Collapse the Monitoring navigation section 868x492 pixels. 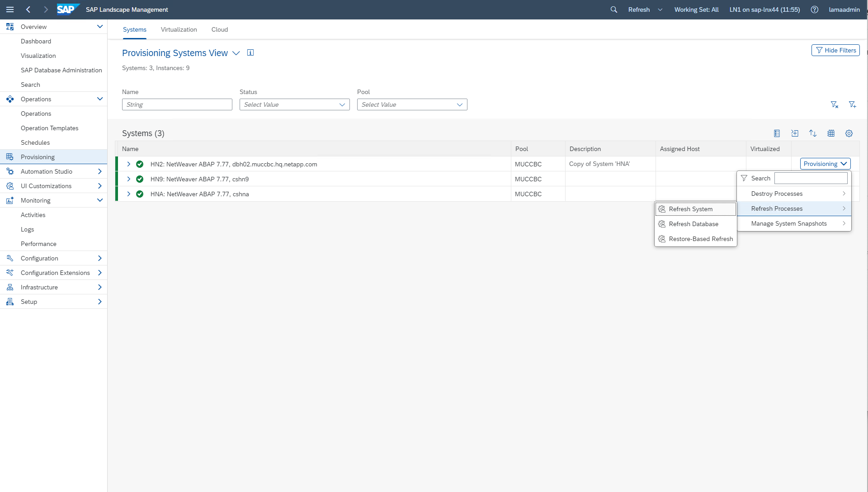click(100, 200)
